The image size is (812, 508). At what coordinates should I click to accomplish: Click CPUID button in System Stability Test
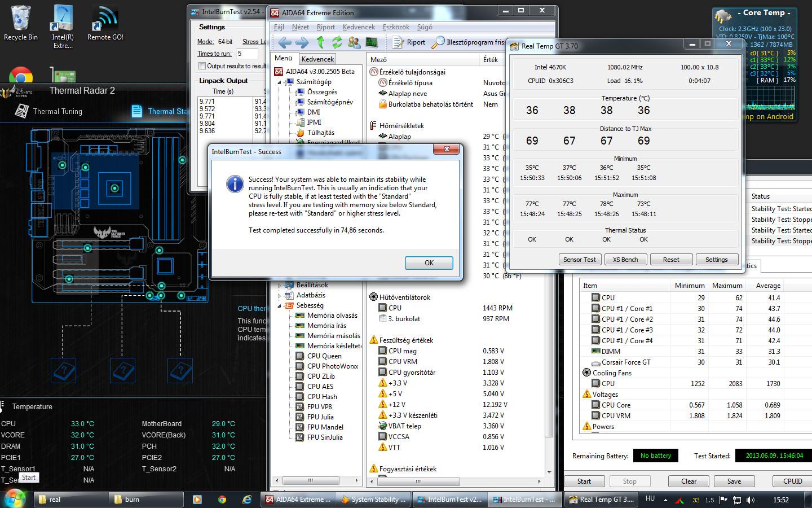[792, 481]
